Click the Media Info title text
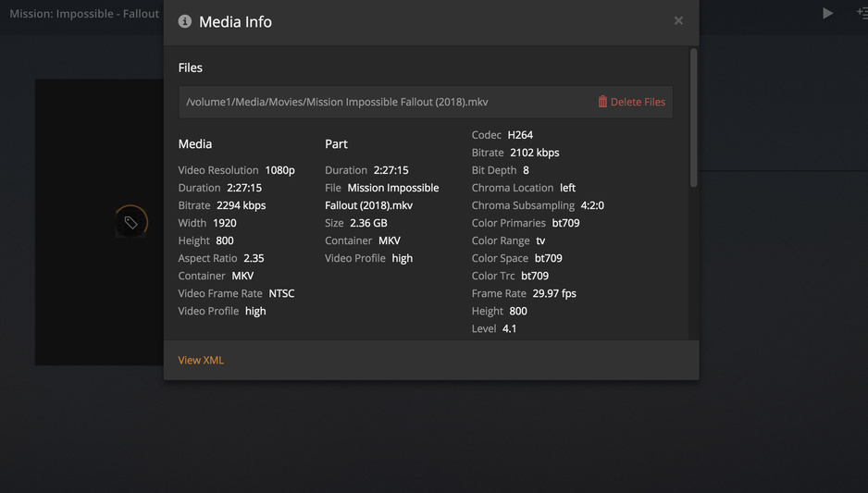The width and height of the screenshot is (868, 493). [x=235, y=21]
